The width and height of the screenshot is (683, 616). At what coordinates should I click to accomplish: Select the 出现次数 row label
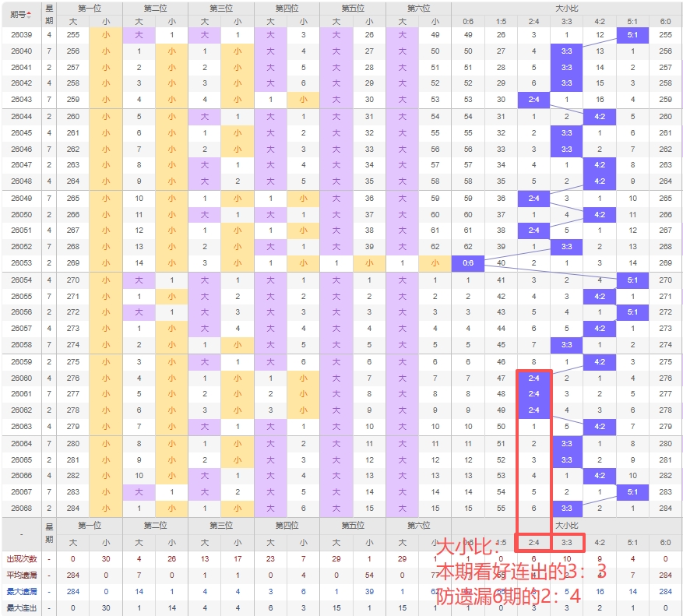coord(22,559)
